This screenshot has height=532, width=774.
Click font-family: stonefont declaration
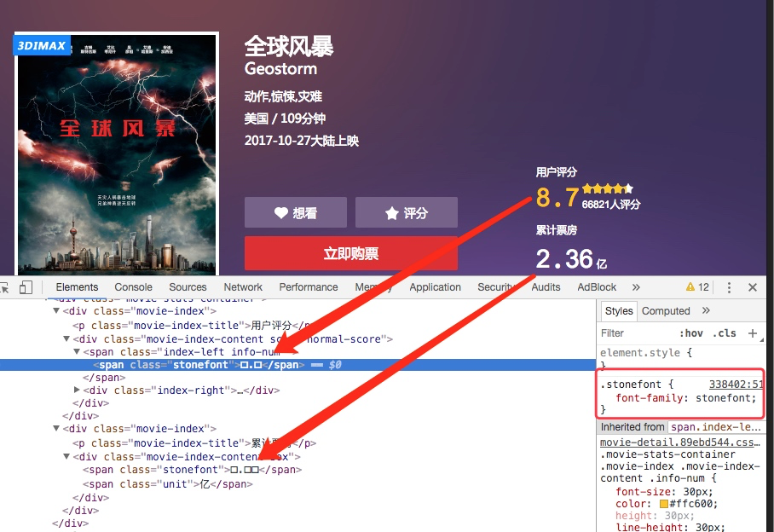pyautogui.click(x=685, y=398)
